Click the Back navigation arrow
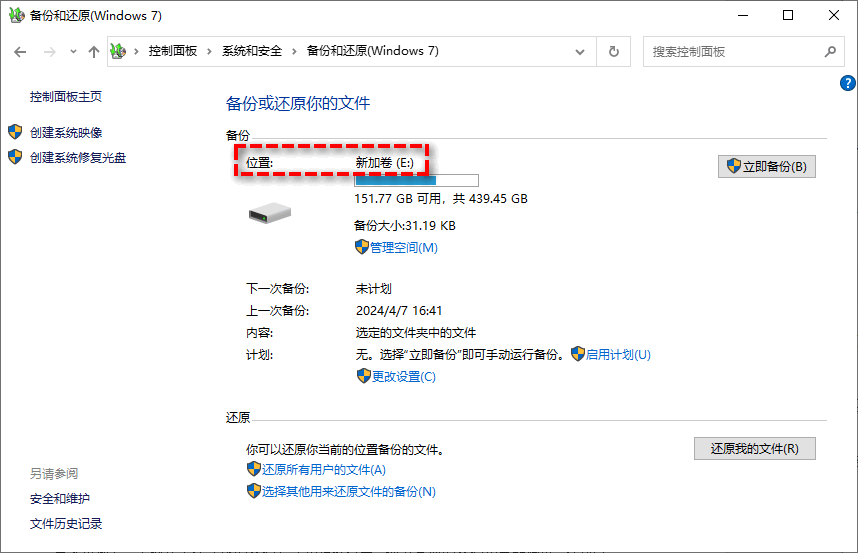Image resolution: width=858 pixels, height=553 pixels. 20,52
